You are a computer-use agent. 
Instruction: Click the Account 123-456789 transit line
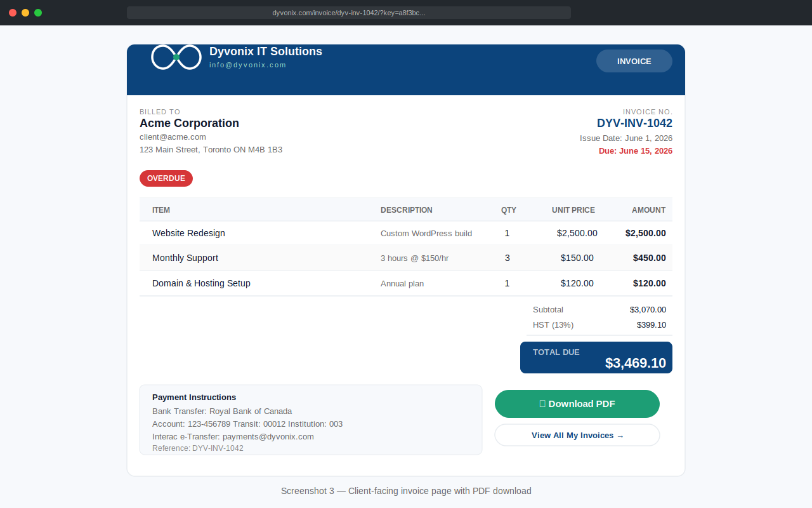pyautogui.click(x=247, y=424)
